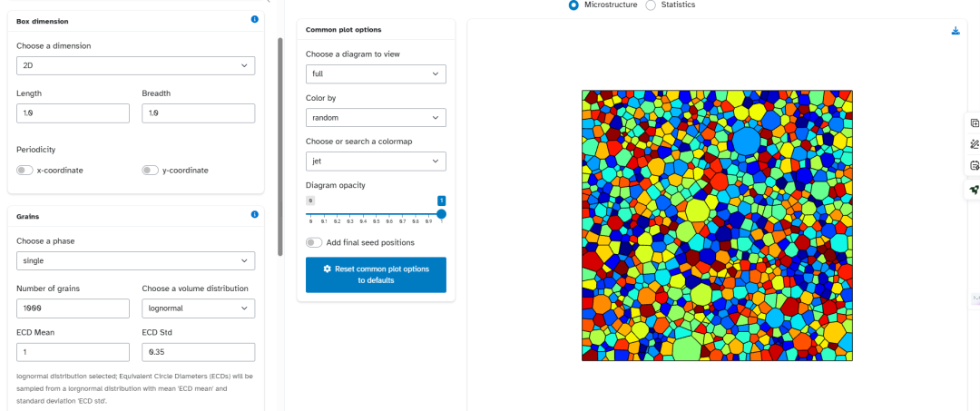Open the Grains section info icon
Screen dimensions: 980x411
(254, 214)
